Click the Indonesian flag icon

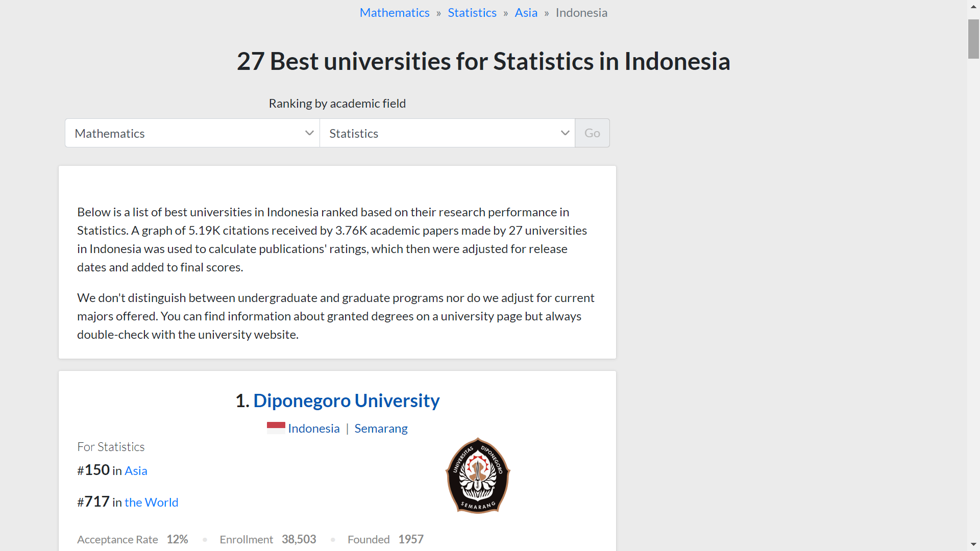tap(276, 428)
